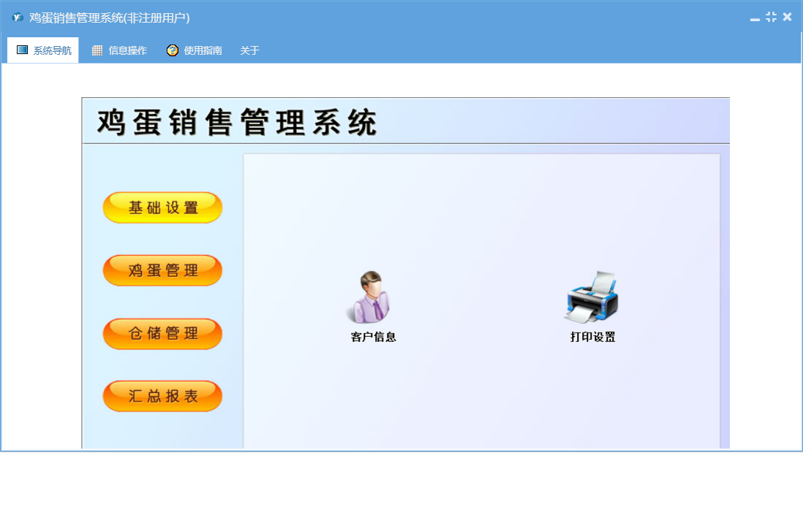Switch to the 系统导航 tab
Image resolution: width=803 pixels, height=532 pixels.
(44, 50)
